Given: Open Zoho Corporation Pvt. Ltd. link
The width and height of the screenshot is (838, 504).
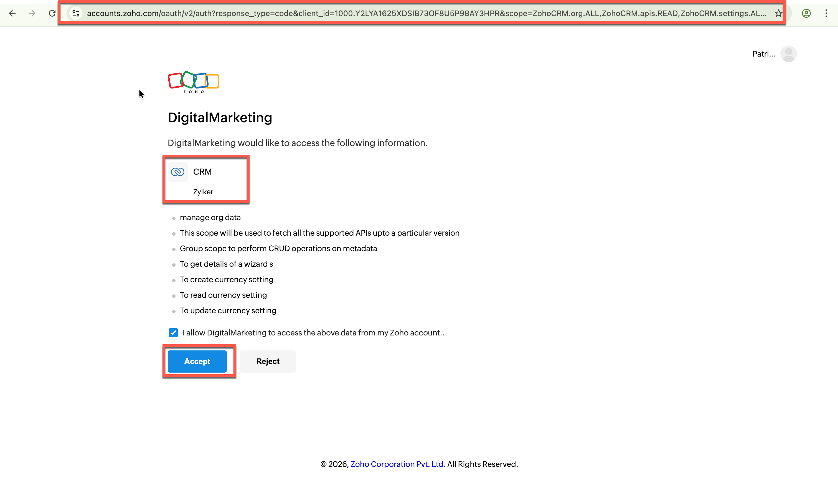Looking at the screenshot, I should (397, 464).
